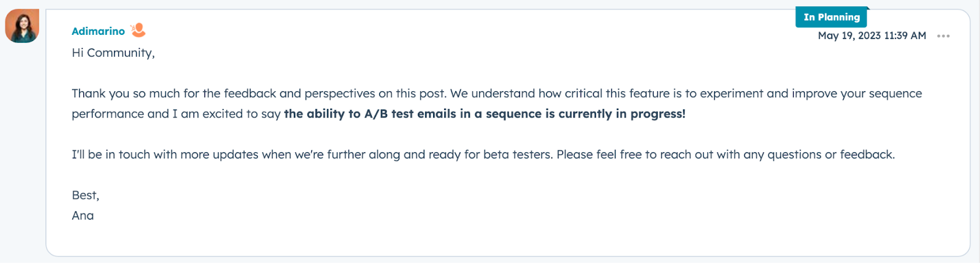Click the Best, closing line
980x263 pixels.
pos(85,195)
